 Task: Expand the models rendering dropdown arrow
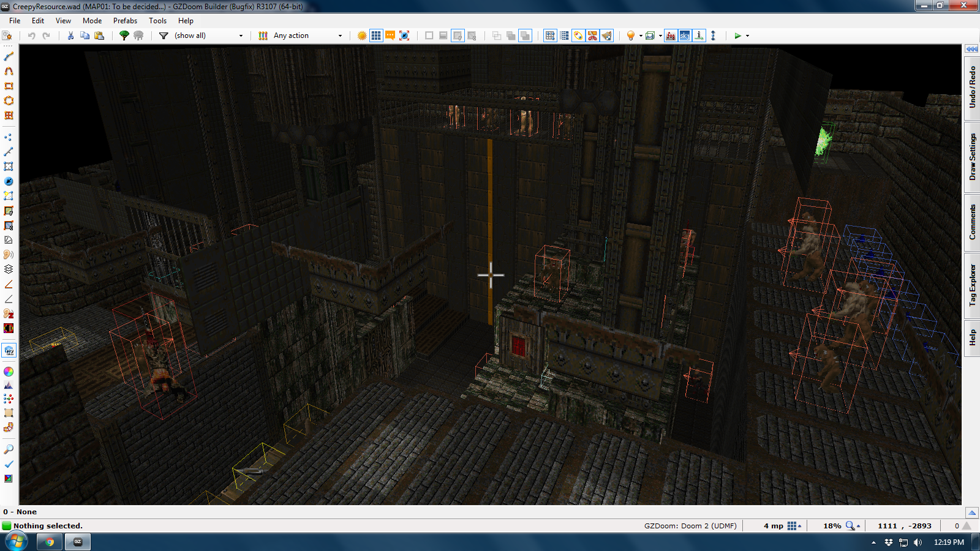[x=660, y=36]
